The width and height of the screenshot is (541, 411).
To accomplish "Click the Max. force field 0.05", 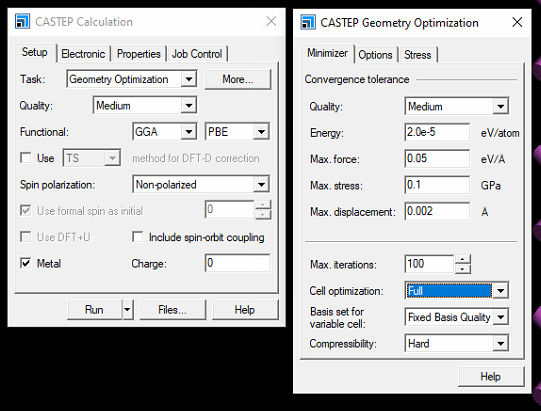I will point(437,159).
